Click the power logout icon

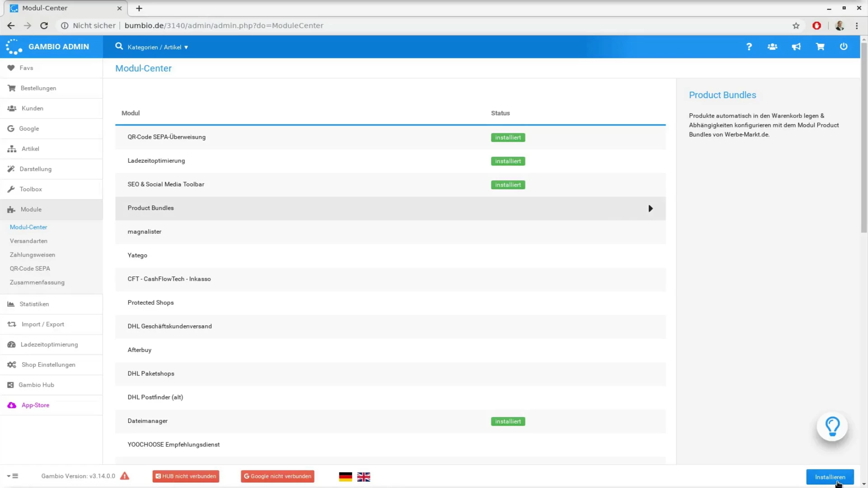click(x=844, y=47)
